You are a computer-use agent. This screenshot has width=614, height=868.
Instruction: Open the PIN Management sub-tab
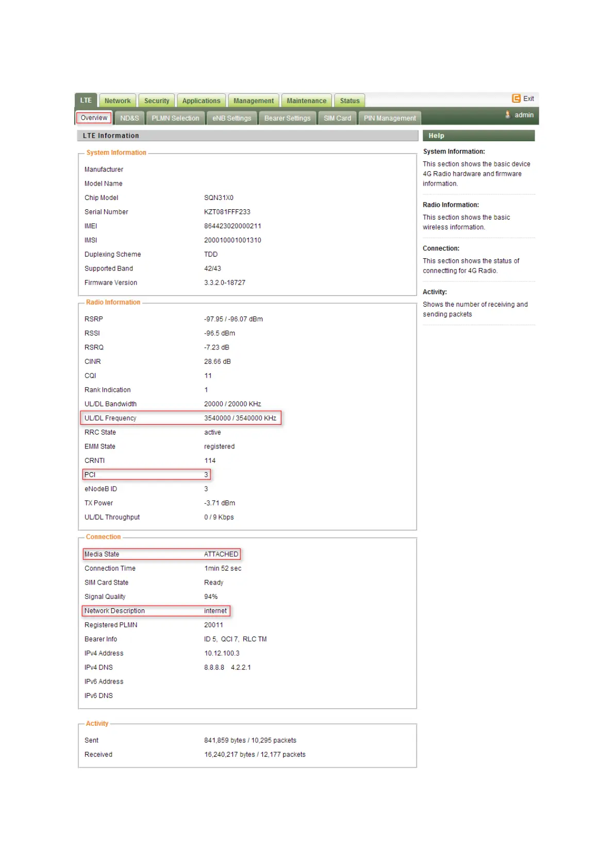tap(390, 118)
